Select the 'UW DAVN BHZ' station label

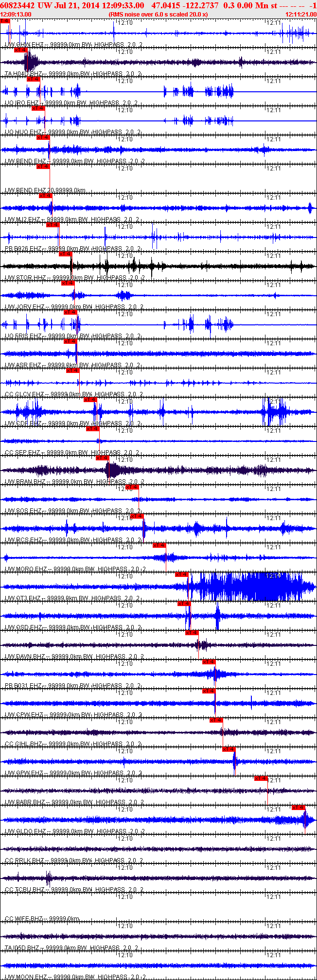pos(74,657)
